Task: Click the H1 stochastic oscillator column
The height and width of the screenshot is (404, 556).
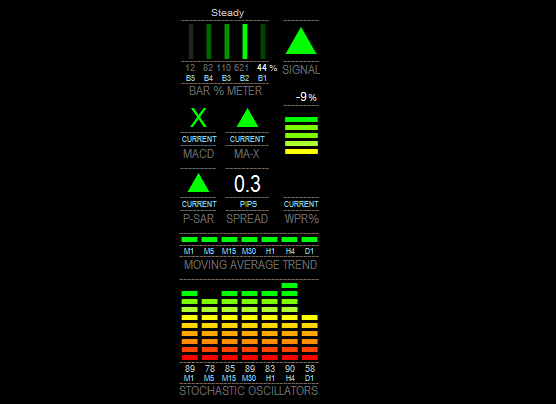Action: 269,326
